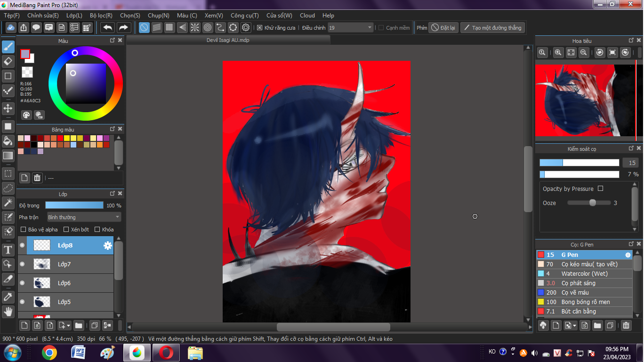Select the Brush tool in the left toolbar
Screen dimensions: 644x362
[8, 47]
